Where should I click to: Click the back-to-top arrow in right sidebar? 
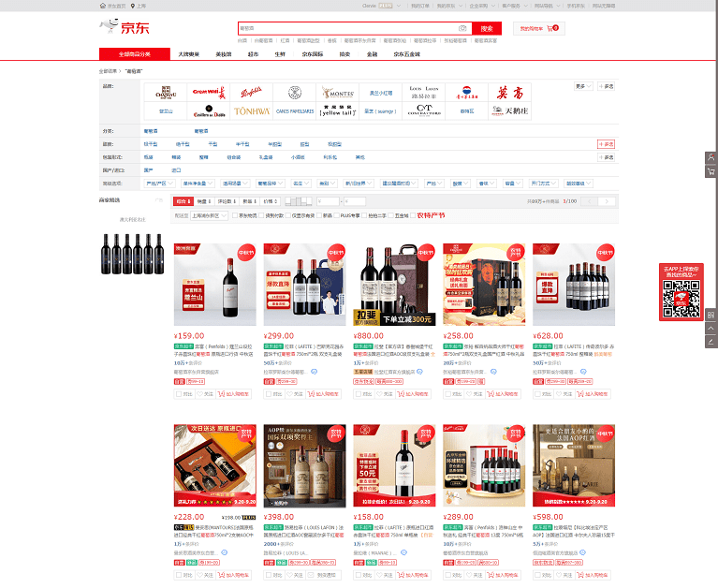pos(711,329)
